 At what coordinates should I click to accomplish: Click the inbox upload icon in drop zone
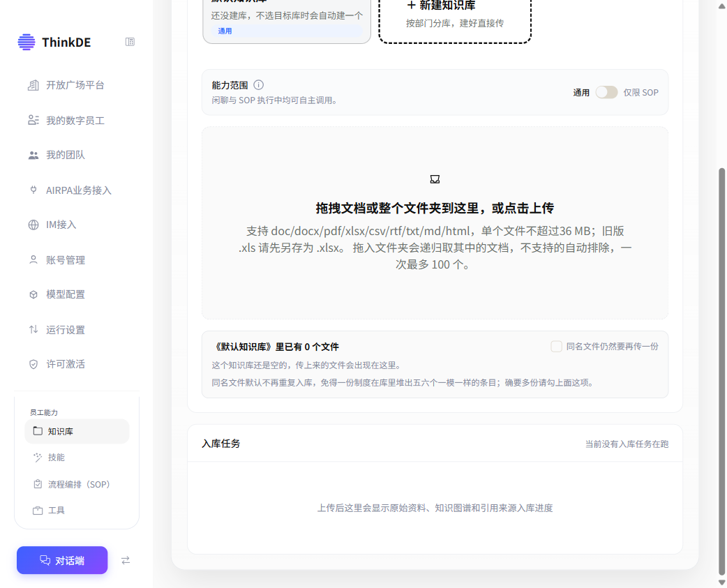[x=435, y=179]
